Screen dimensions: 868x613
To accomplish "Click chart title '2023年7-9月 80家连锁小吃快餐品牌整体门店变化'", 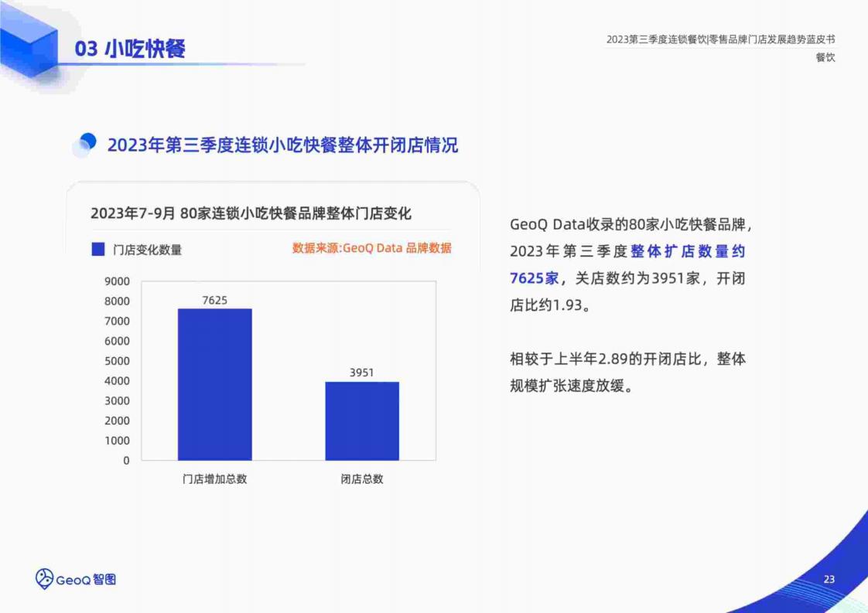I will click(x=251, y=213).
